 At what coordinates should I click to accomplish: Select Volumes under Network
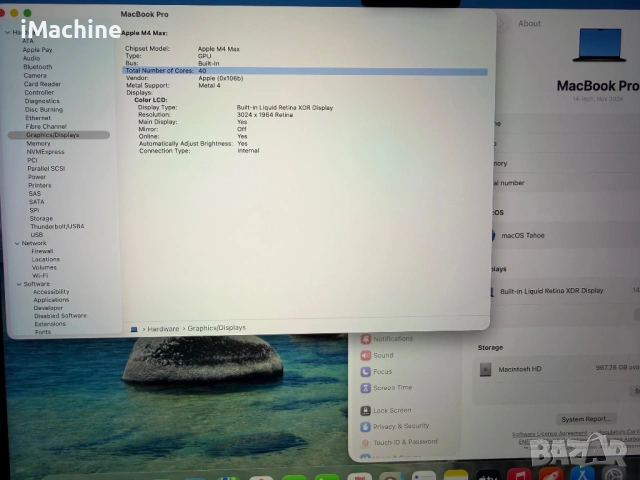tap(44, 268)
